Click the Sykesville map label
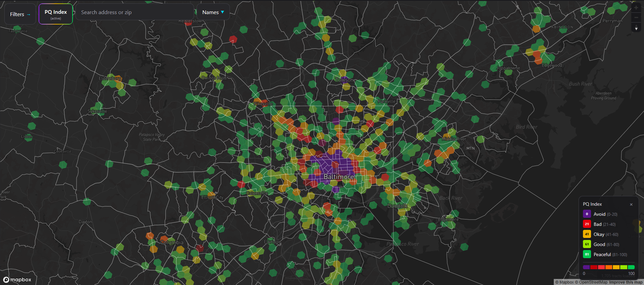 pyautogui.click(x=97, y=111)
